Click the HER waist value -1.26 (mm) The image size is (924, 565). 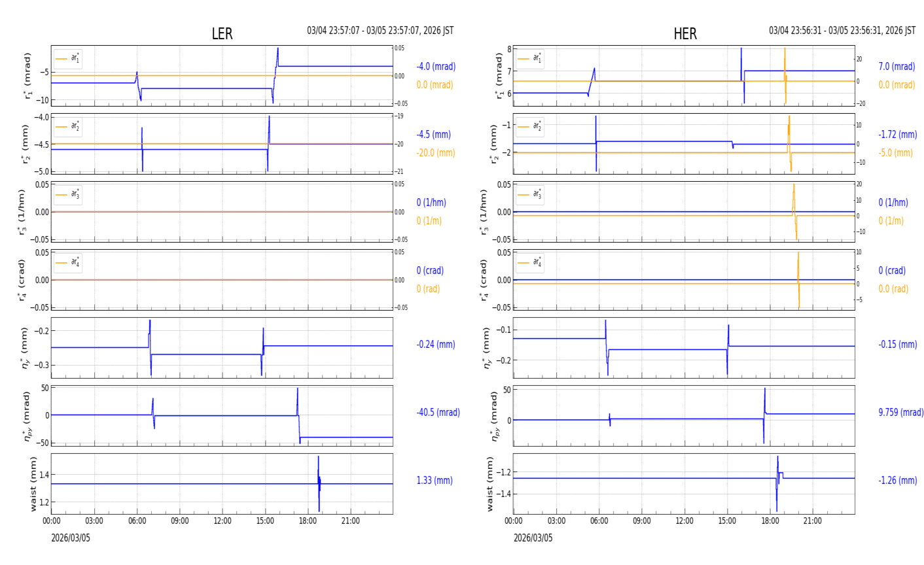click(x=898, y=481)
